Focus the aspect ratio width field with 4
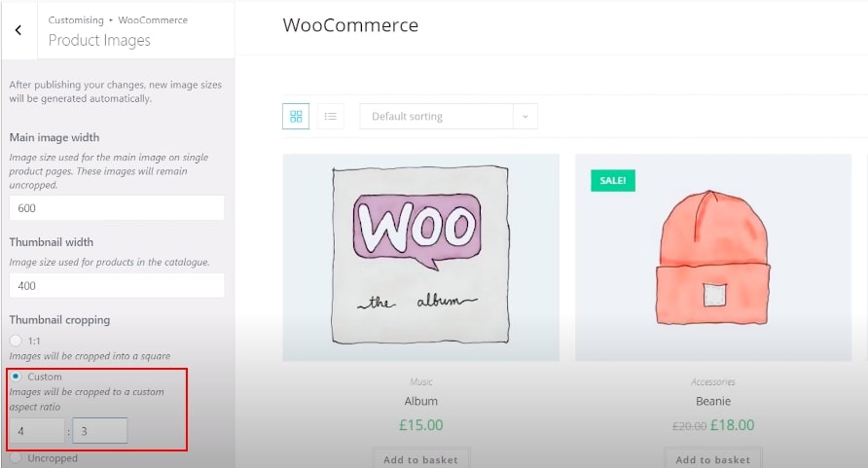 click(37, 431)
